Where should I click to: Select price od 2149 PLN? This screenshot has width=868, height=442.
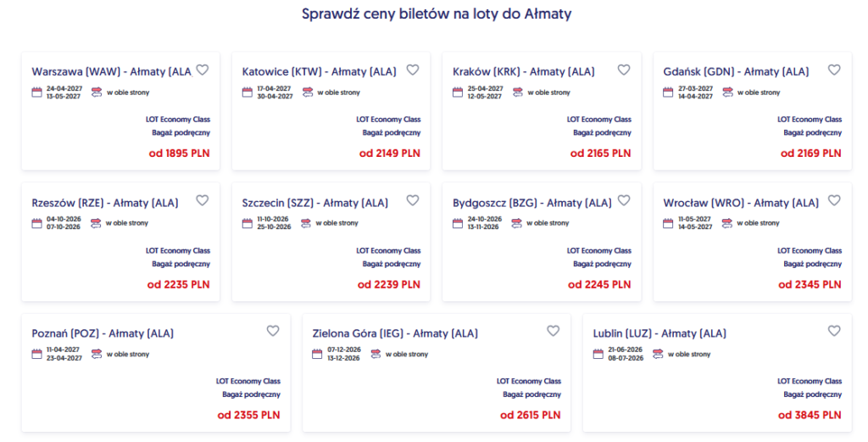click(390, 154)
